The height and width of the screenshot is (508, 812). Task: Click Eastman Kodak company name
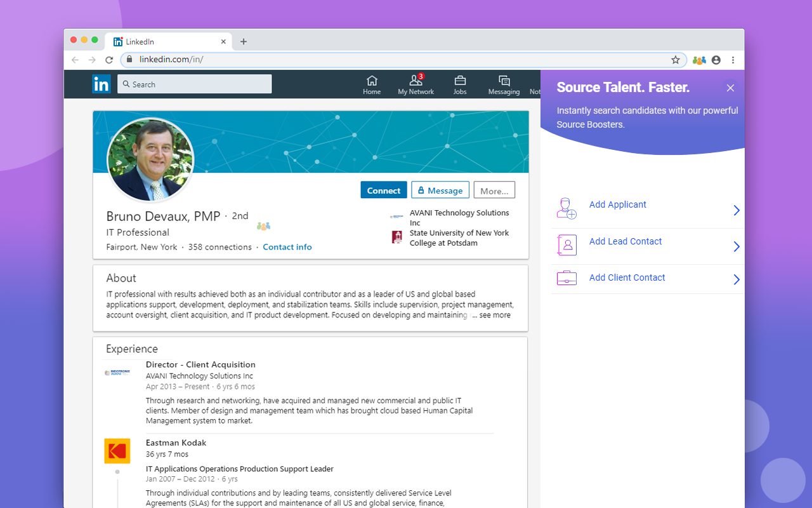(x=176, y=443)
